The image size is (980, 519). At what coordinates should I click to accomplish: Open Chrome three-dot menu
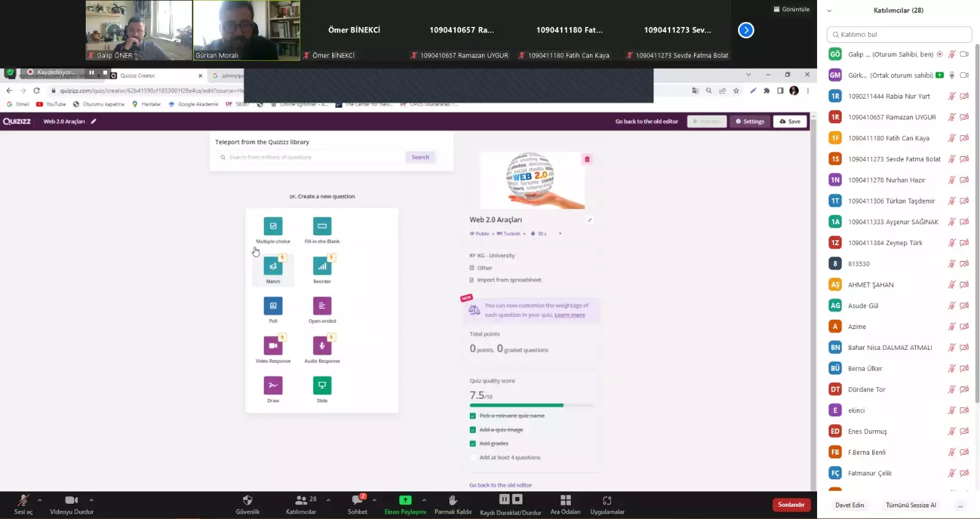coord(808,91)
